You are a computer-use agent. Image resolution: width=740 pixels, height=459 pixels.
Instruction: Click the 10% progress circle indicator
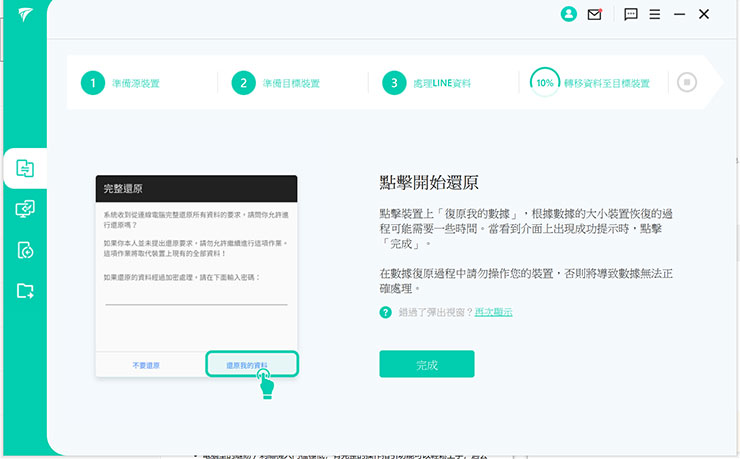click(x=545, y=83)
